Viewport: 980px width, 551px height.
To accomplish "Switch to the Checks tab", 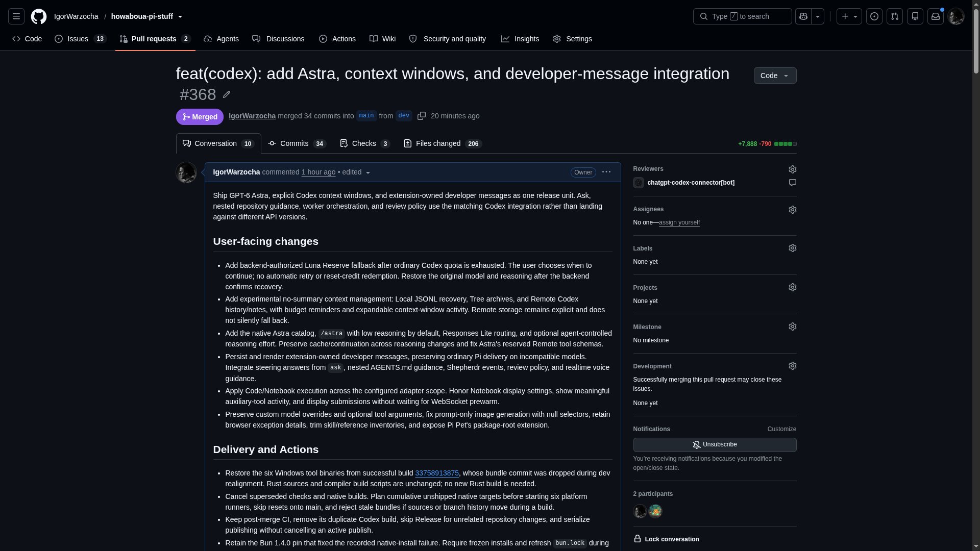I will (365, 143).
